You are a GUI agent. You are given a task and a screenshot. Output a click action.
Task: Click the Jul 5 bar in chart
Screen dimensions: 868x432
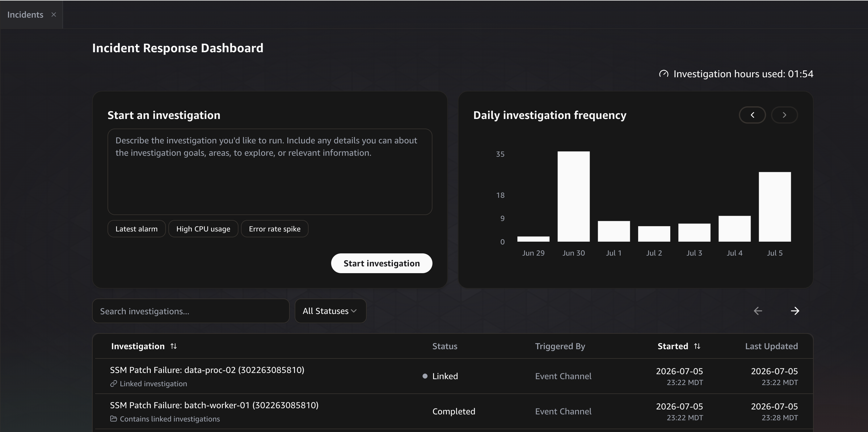coord(775,207)
